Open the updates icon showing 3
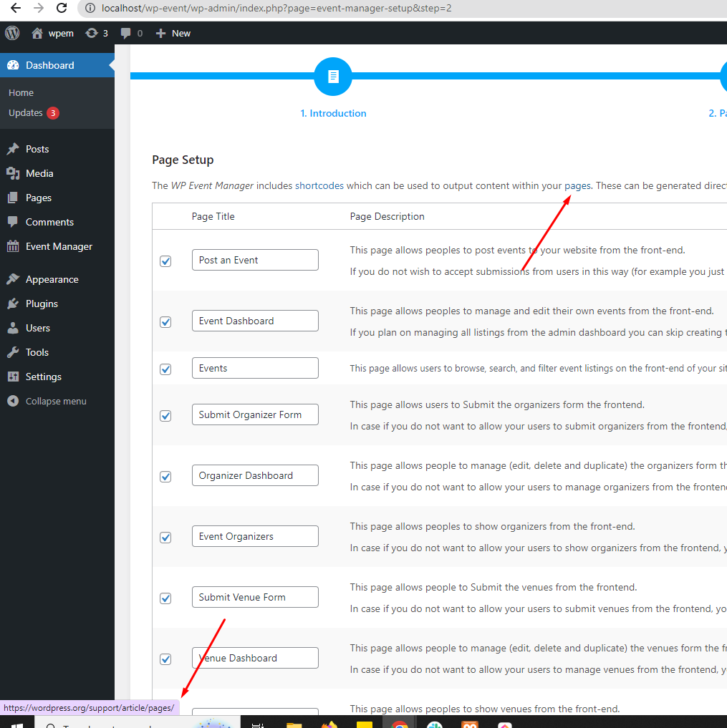The image size is (727, 728). point(92,33)
